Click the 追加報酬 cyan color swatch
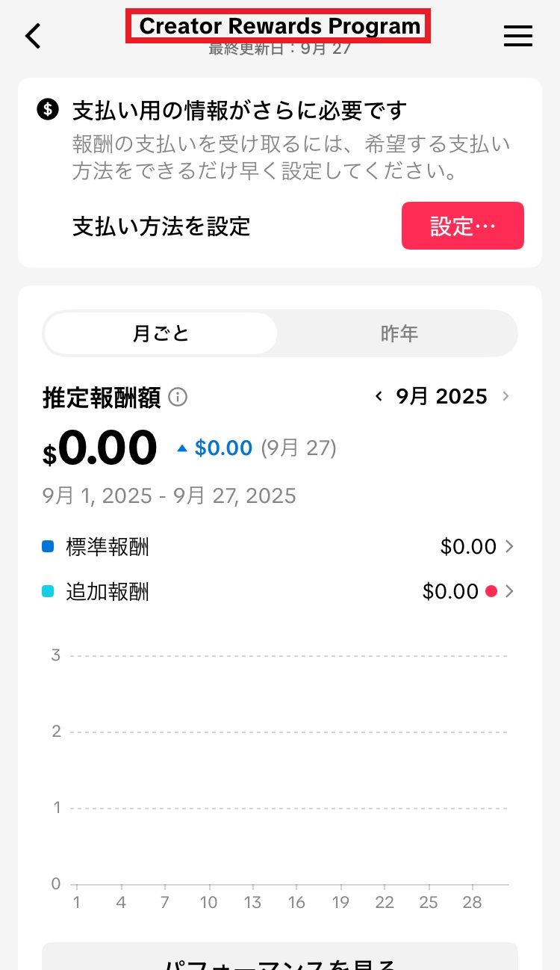The image size is (560, 970). (x=49, y=592)
